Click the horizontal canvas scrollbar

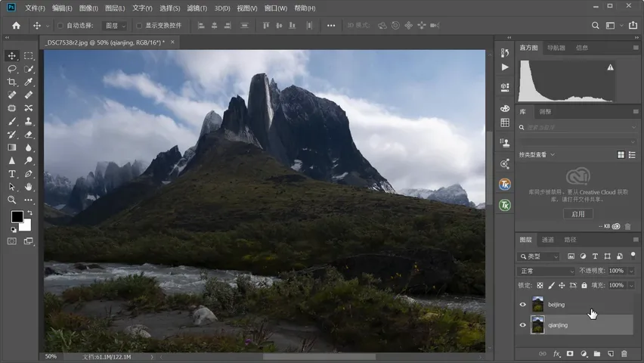click(x=319, y=357)
